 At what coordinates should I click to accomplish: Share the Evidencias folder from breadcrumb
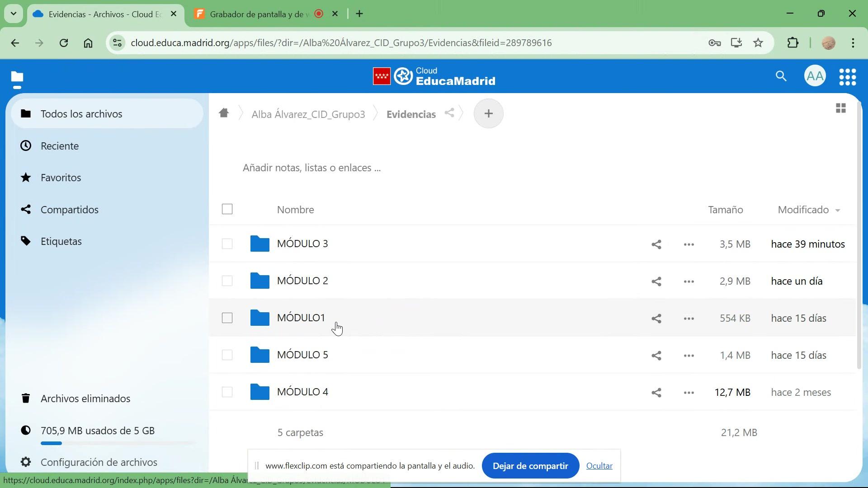(x=449, y=113)
